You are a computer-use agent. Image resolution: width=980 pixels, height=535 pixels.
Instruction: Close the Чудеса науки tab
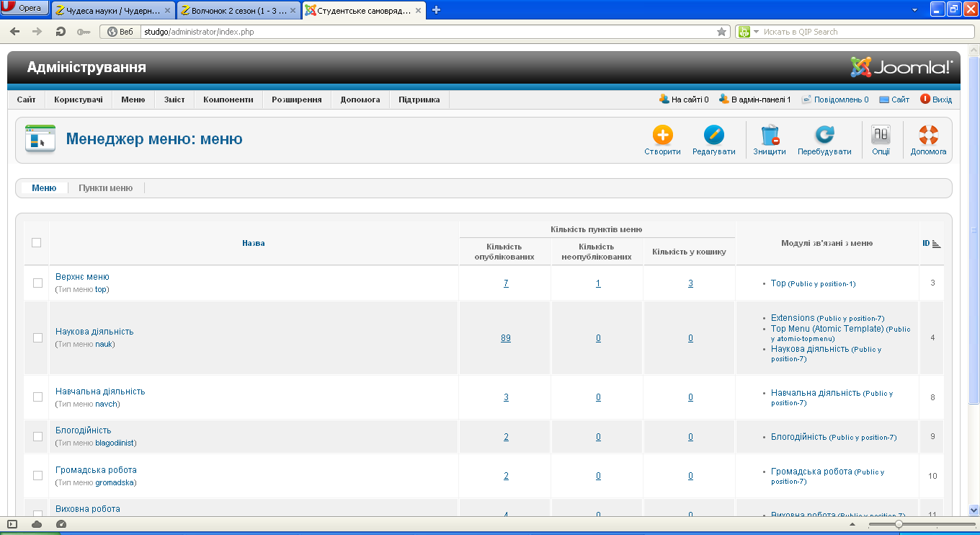[x=168, y=11]
